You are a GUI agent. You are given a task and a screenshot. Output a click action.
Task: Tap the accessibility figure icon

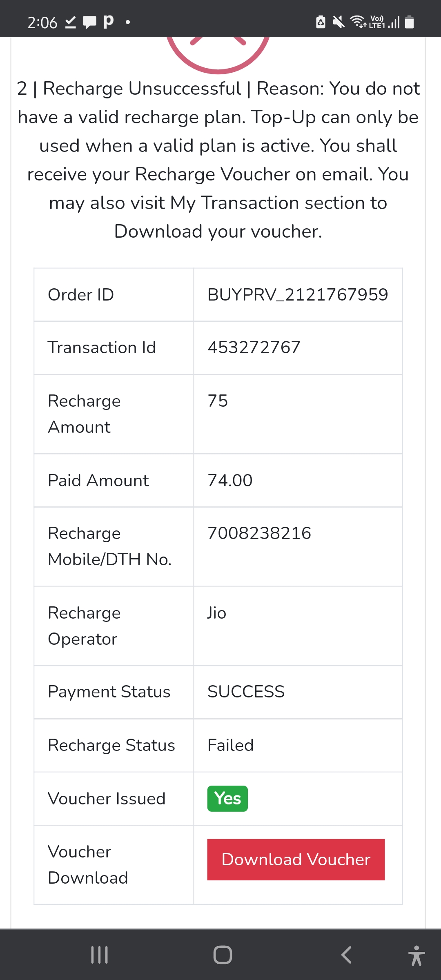click(x=416, y=955)
